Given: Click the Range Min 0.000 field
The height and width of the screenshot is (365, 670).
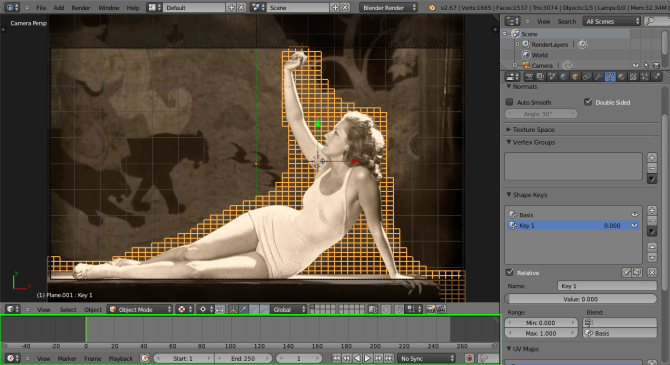Looking at the screenshot, I should pos(541,322).
